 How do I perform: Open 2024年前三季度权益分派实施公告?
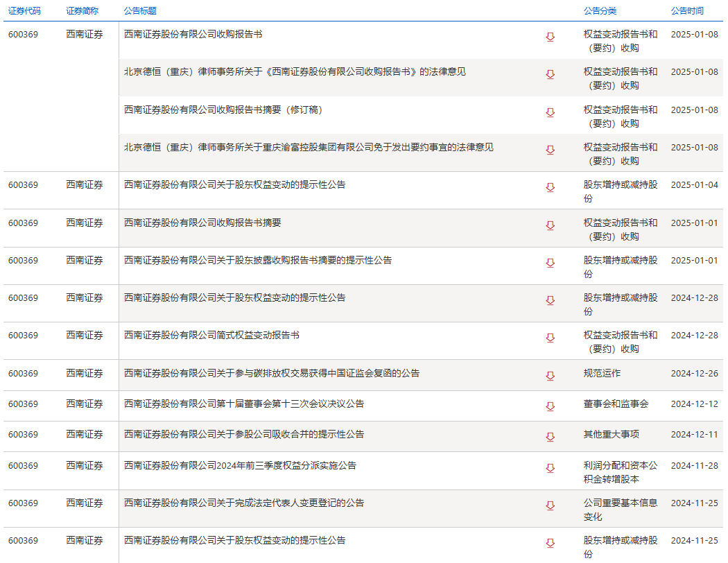click(x=240, y=465)
